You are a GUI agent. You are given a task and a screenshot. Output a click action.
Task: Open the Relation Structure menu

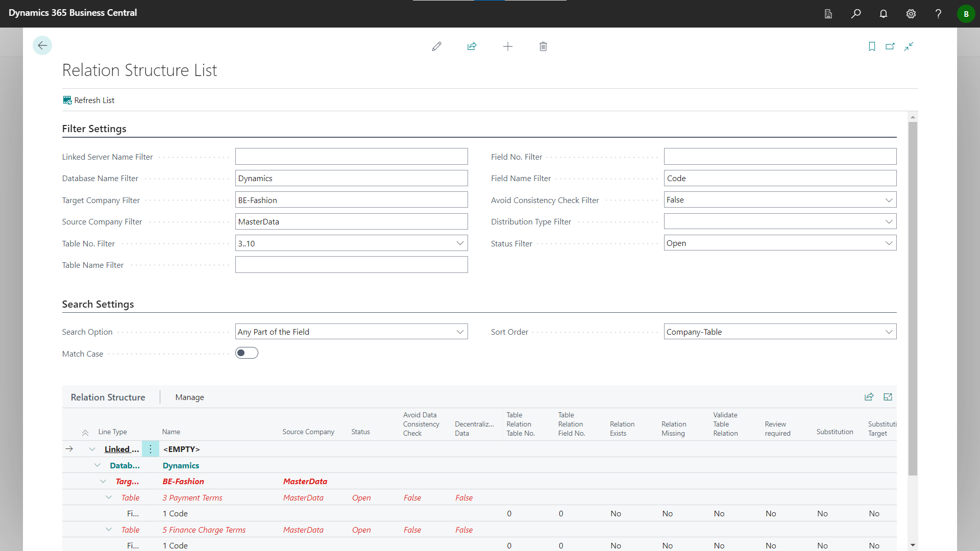click(108, 397)
